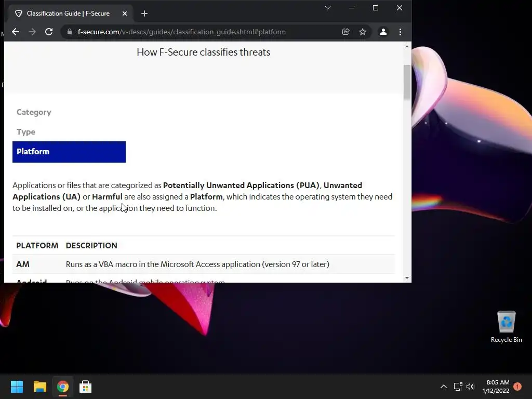Image resolution: width=532 pixels, height=399 pixels.
Task: Open File Explorer from the taskbar
Action: 39,387
